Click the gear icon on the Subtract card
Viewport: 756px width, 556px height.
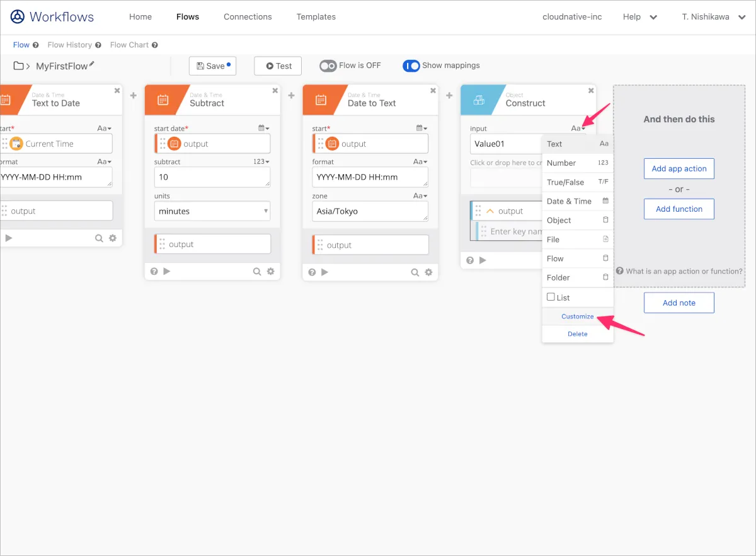(270, 272)
